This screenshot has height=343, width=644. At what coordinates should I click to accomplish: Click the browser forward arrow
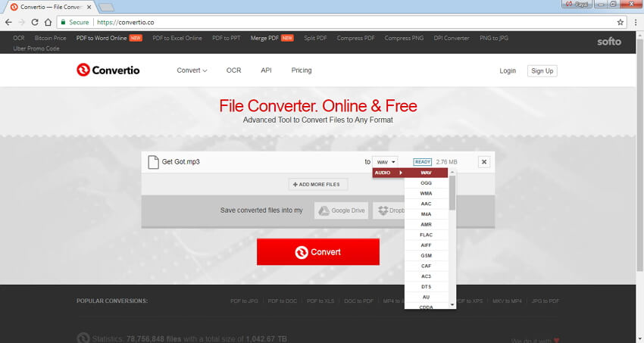click(x=22, y=22)
